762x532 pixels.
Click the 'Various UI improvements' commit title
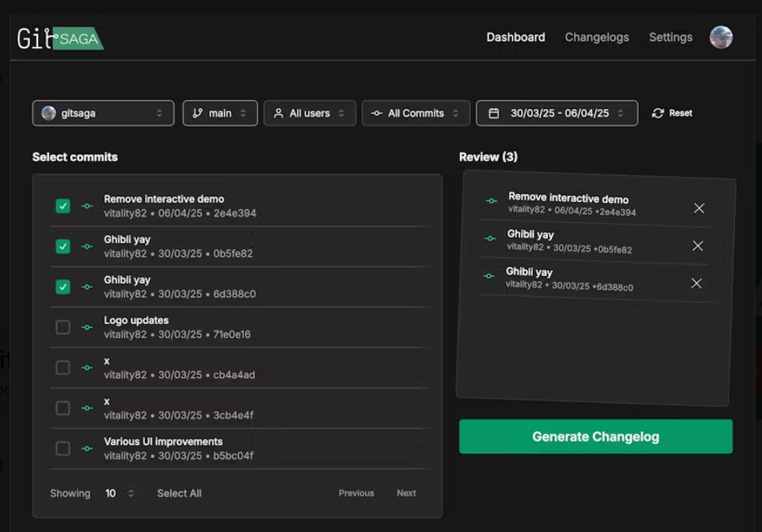click(163, 442)
